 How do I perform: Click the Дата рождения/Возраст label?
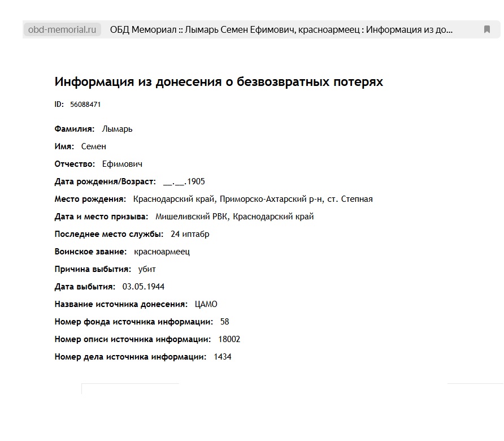[x=105, y=181]
